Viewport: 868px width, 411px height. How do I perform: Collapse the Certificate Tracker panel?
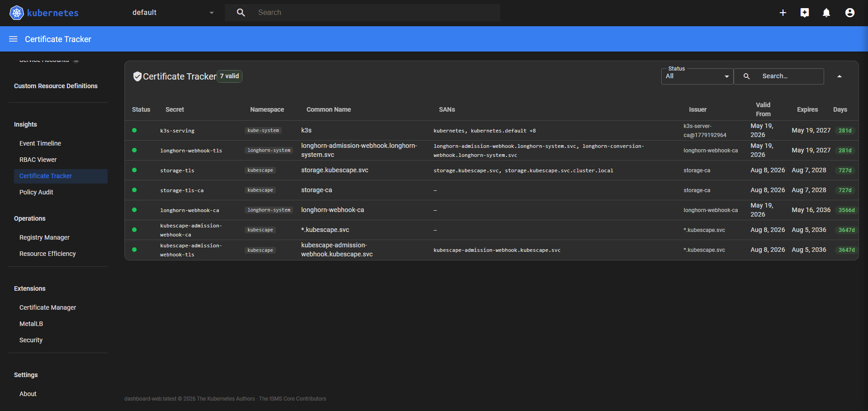point(840,76)
